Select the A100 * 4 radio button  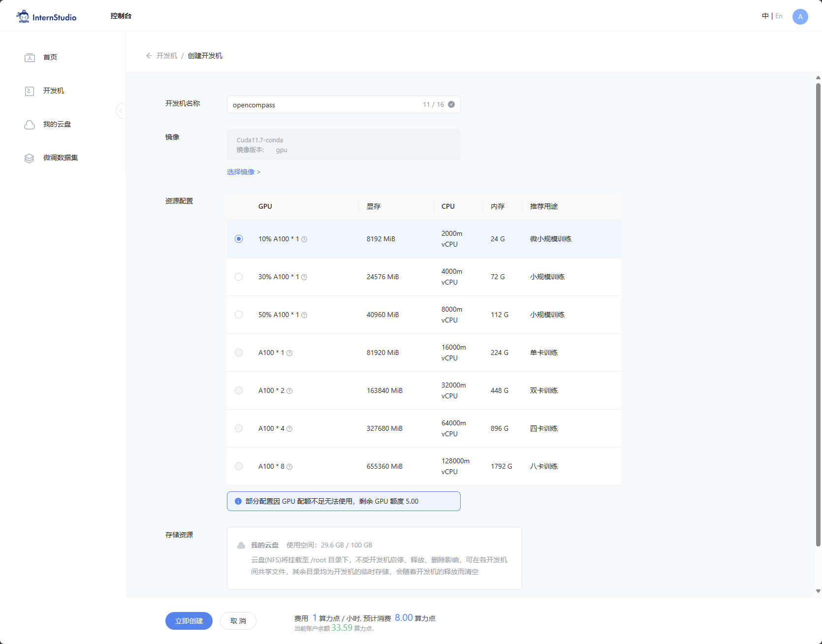239,428
